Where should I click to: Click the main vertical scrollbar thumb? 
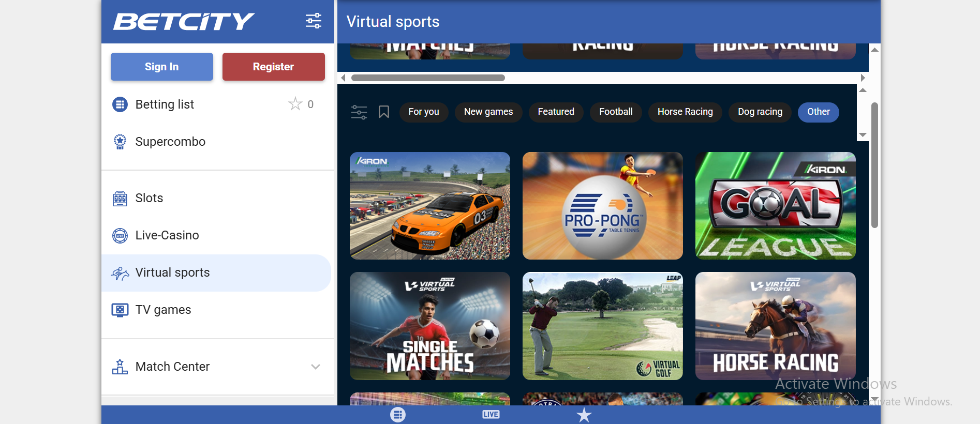coord(874,165)
